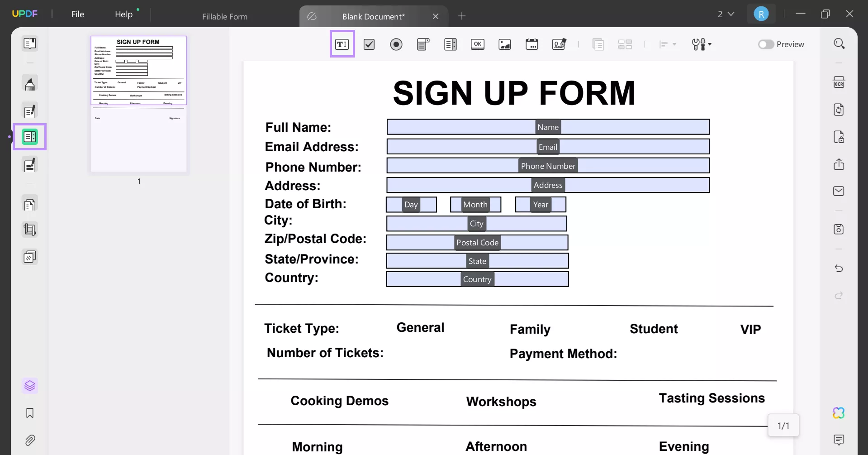The height and width of the screenshot is (455, 868).
Task: Open the Page Tools watermark icon
Action: [x=30, y=257]
